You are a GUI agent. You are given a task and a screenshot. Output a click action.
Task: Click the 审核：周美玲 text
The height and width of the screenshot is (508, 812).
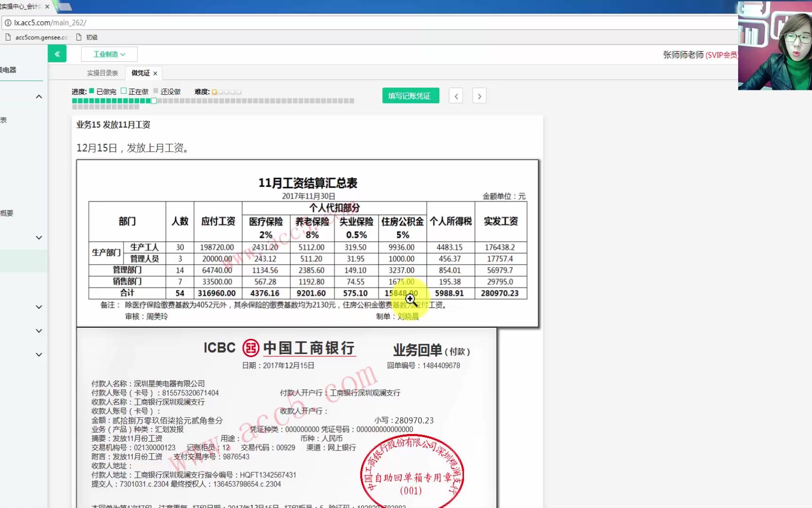pos(146,316)
